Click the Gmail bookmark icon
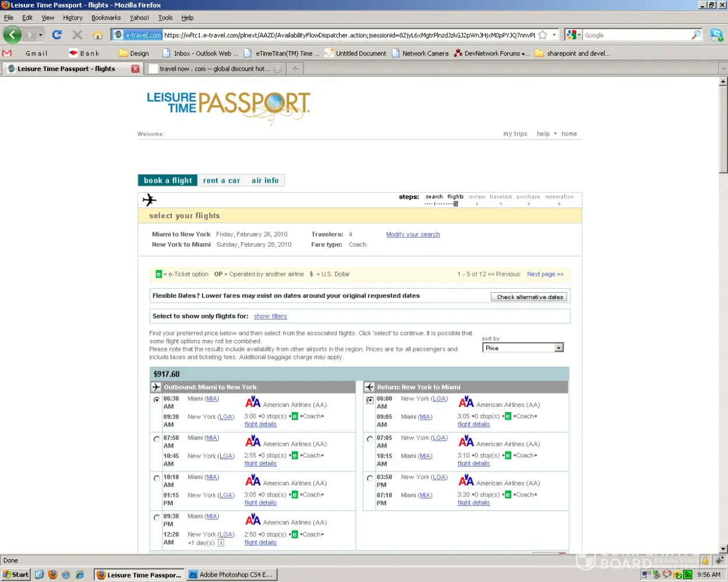Viewport: 728px width, 582px height. pyautogui.click(x=7, y=53)
